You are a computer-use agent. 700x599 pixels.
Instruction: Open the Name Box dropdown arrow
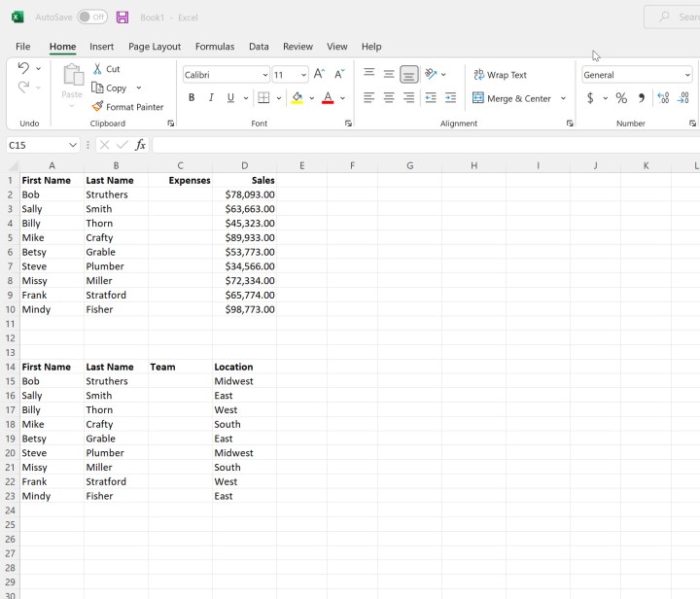[73, 145]
